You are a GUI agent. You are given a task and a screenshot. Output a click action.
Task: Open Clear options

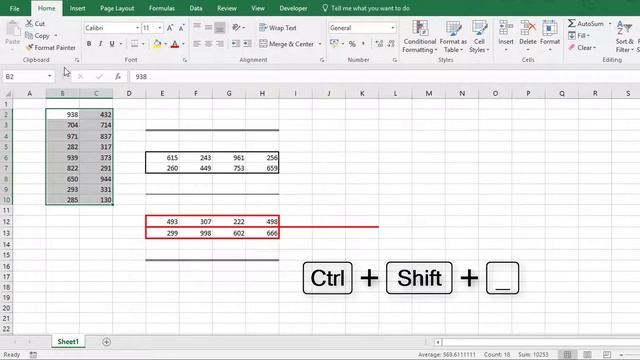(582, 47)
